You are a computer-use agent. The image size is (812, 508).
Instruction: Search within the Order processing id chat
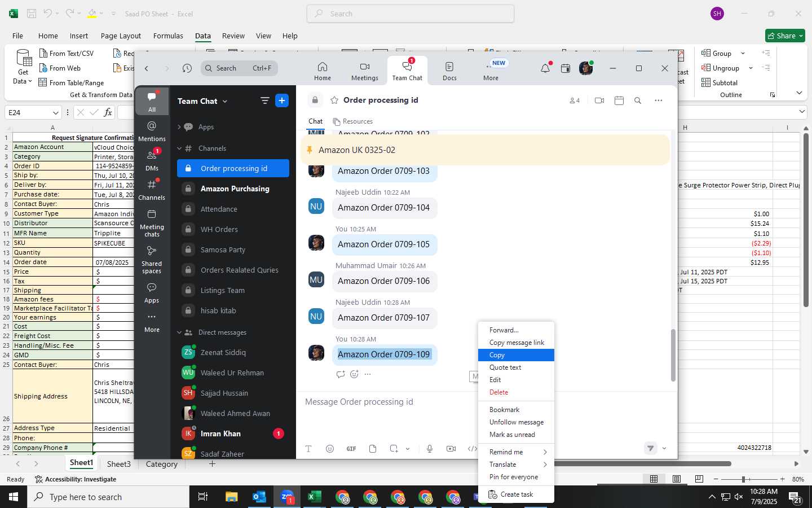638,100
